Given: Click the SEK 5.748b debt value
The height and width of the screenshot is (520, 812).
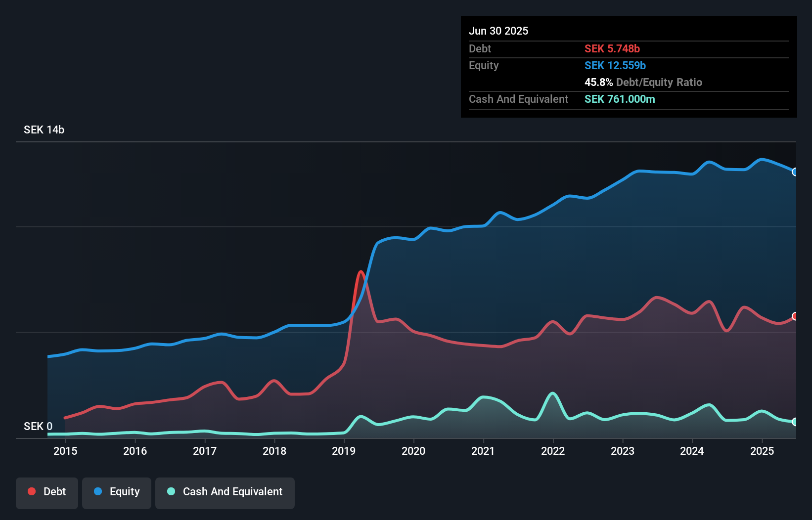Looking at the screenshot, I should pos(612,49).
